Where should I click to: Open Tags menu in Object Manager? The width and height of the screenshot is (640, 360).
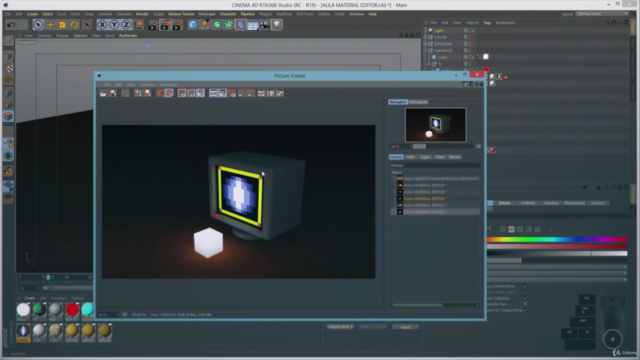[487, 23]
